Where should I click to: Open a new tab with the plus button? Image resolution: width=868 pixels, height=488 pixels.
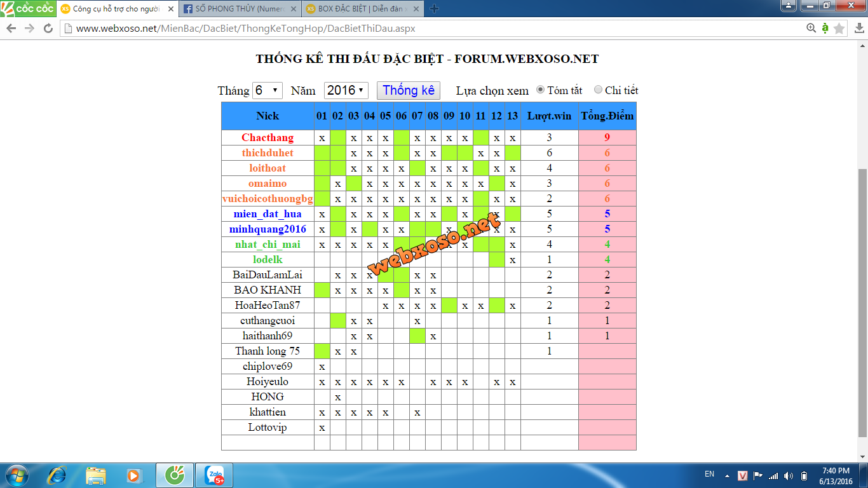coord(435,9)
